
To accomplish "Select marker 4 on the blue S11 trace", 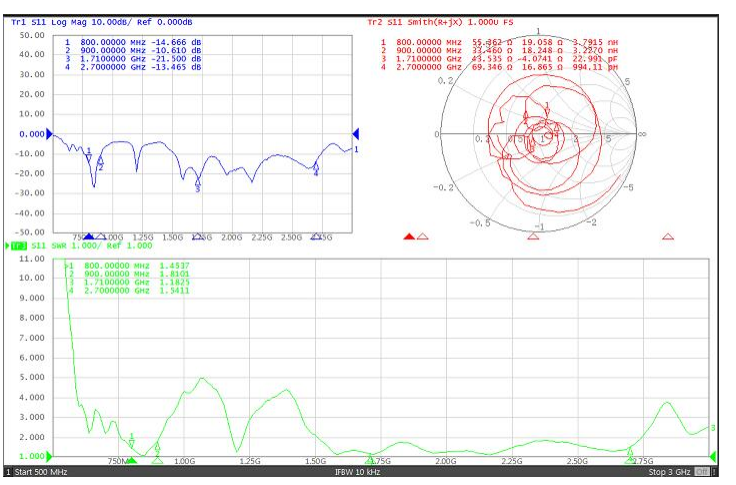I will (316, 168).
